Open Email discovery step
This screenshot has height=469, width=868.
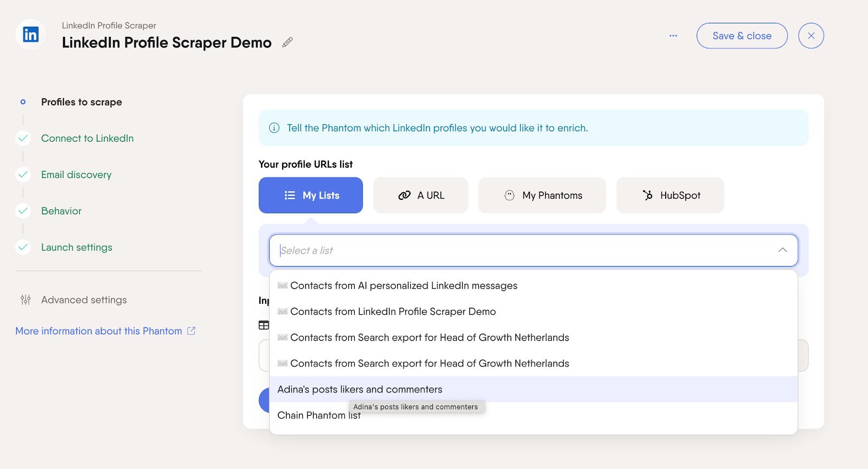pyautogui.click(x=76, y=175)
